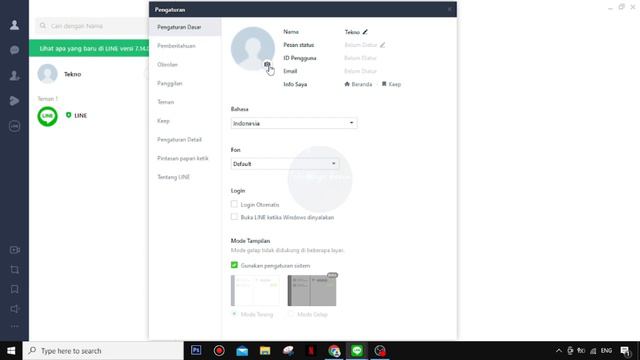Image resolution: width=640 pixels, height=360 pixels.
Task: Open the Fon Default dropdown
Action: click(x=284, y=164)
